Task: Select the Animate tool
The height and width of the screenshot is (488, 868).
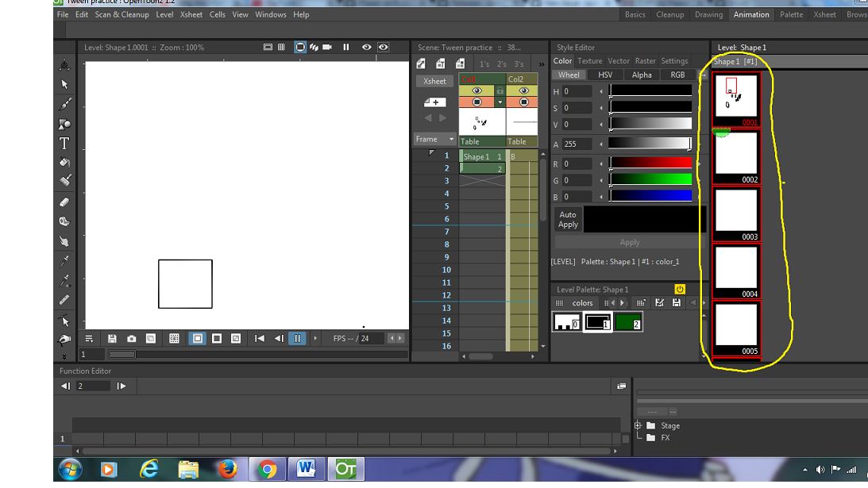Action: (64, 63)
